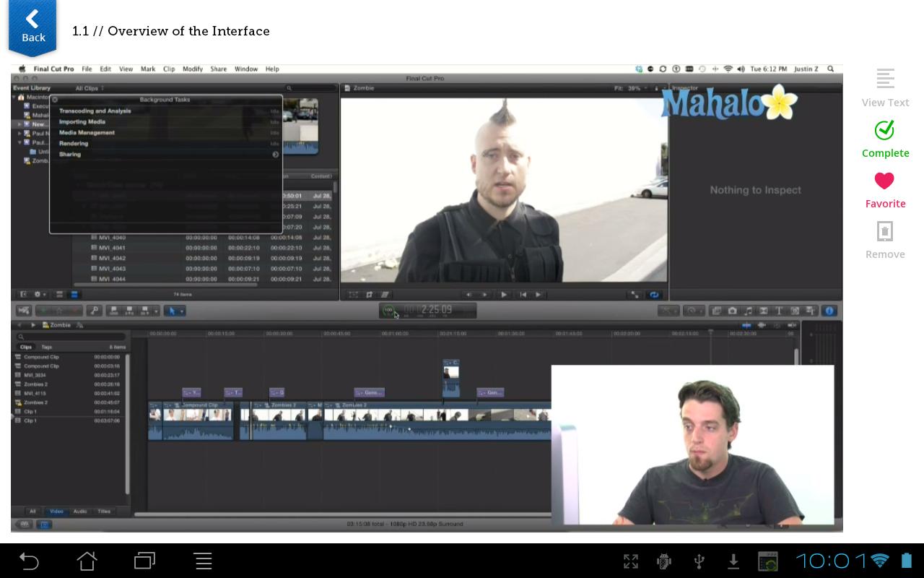
Task: Open the File menu in Final Cut Pro
Action: click(87, 69)
